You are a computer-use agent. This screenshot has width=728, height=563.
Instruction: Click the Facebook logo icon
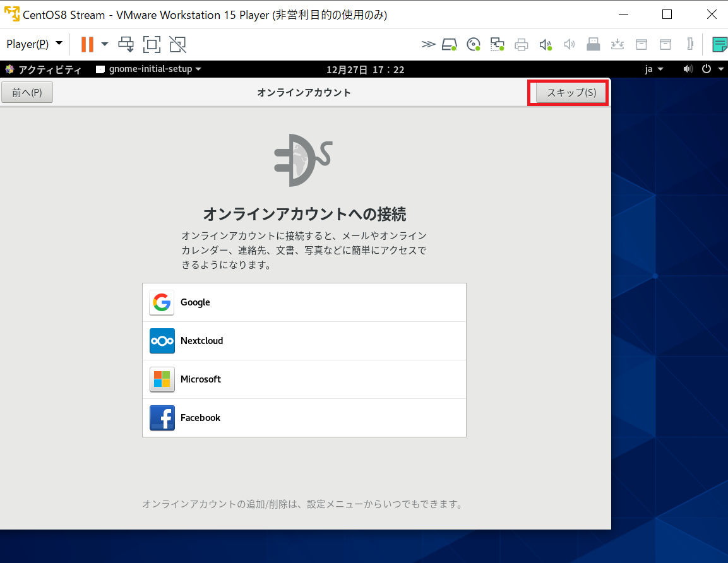tap(162, 418)
